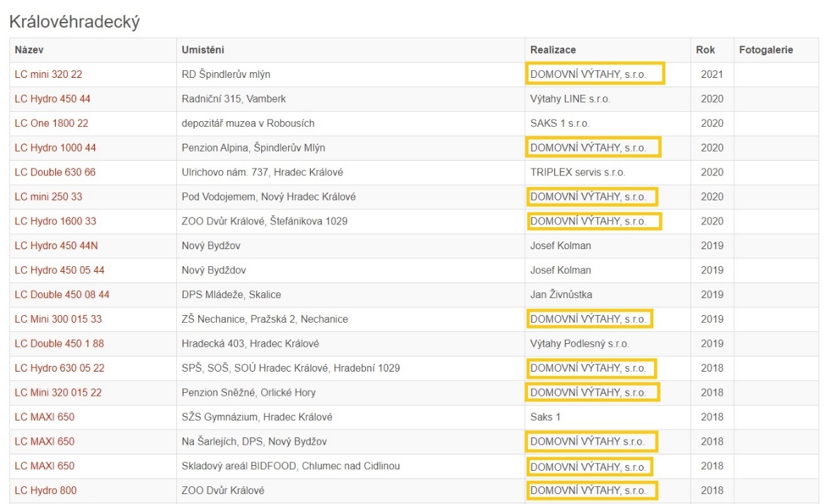Open LC MAXI 650 for SZŠ Gymnázium

pos(45,417)
